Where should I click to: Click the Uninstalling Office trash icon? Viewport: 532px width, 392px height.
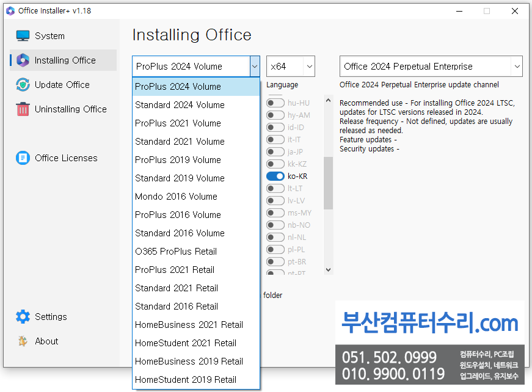click(x=23, y=109)
